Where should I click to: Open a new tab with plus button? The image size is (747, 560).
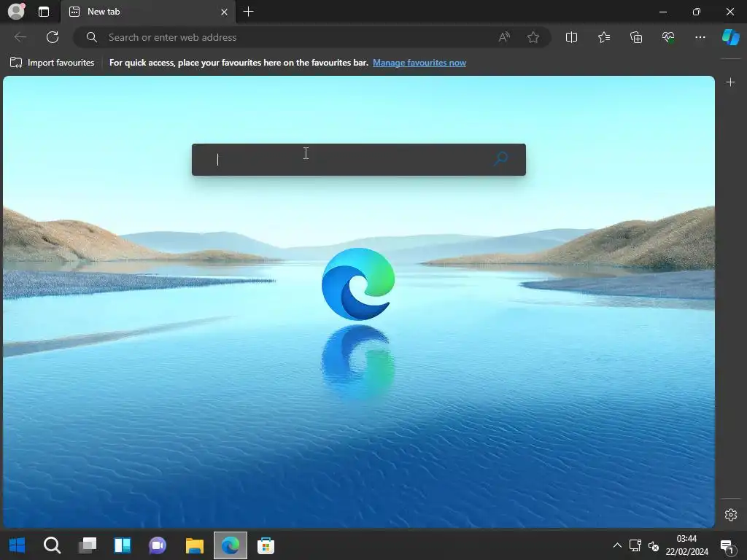point(248,12)
